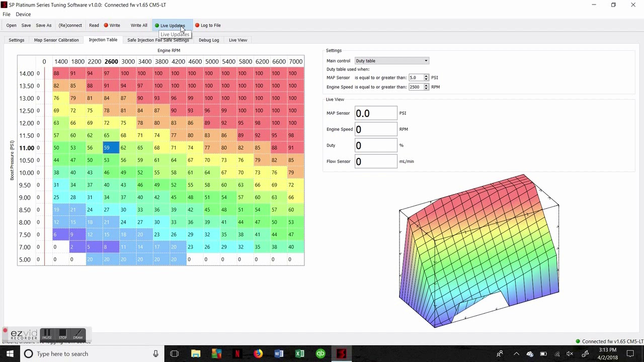
Task: Click the Live View Engine Speed readout
Action: (376, 129)
